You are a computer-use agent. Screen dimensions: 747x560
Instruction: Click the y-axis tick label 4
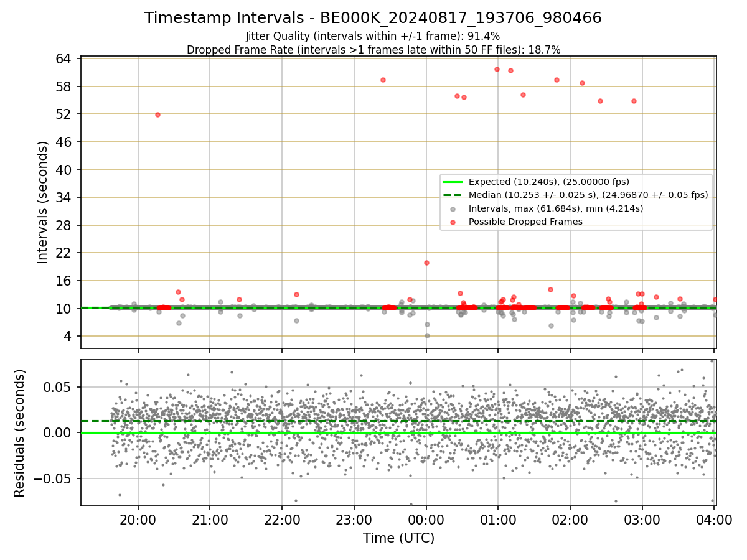69,336
